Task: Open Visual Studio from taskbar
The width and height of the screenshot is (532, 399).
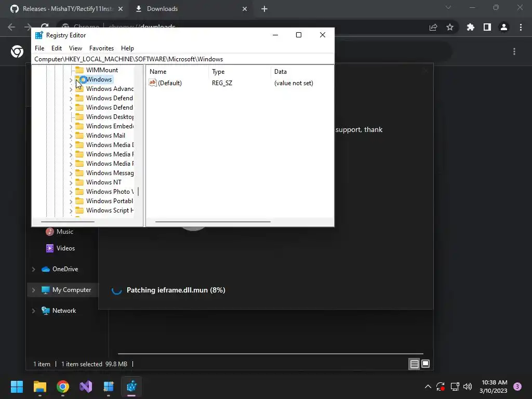Action: pyautogui.click(x=86, y=387)
